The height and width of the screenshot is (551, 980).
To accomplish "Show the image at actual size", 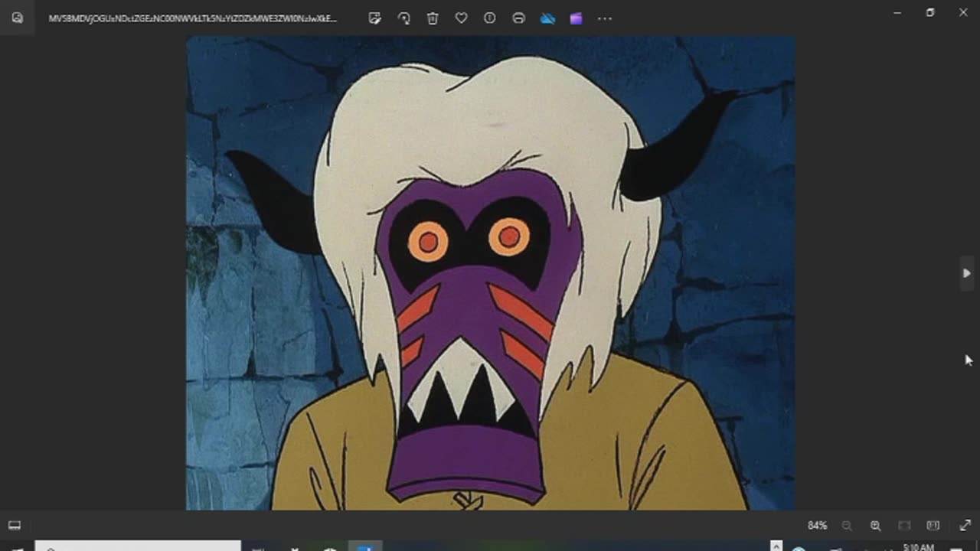I will point(933,526).
